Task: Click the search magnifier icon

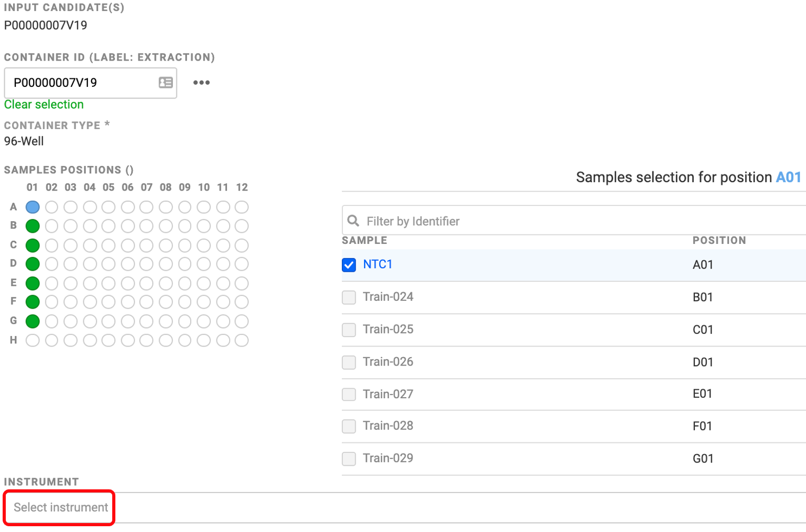Action: 353,221
